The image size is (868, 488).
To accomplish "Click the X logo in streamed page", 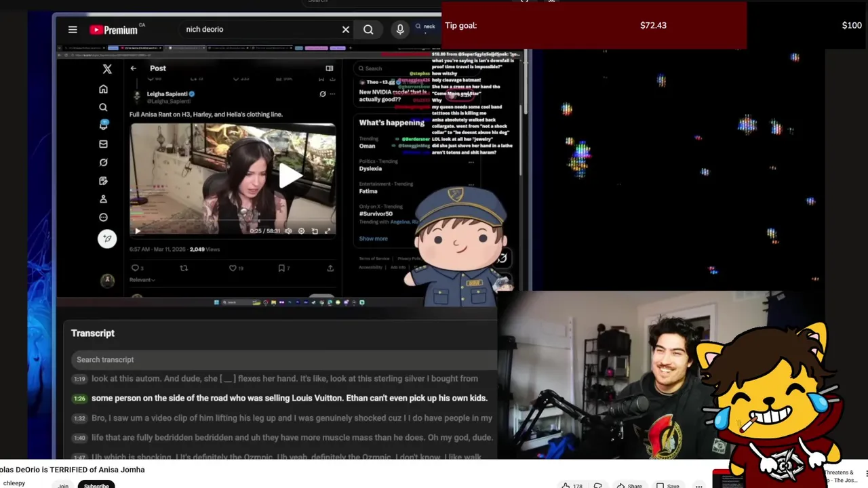I will tap(107, 68).
